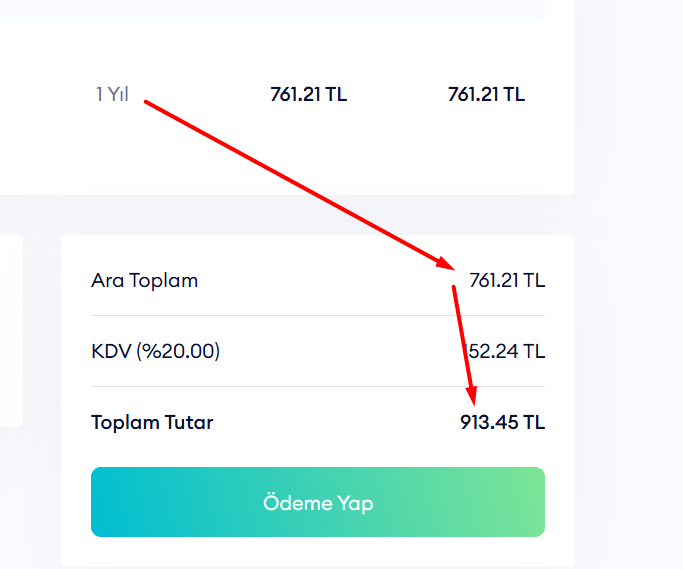This screenshot has width=683, height=569.
Task: Click the Ara Toplam label
Action: click(144, 281)
